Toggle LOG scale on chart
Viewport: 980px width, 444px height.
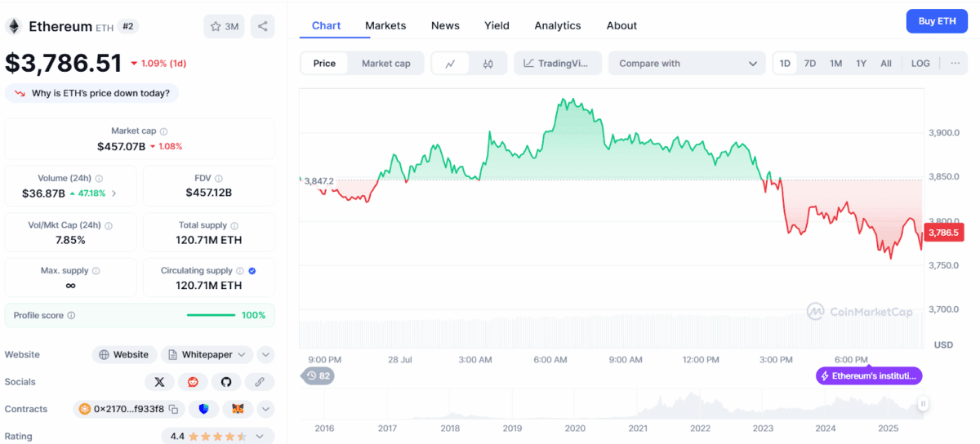pos(920,64)
